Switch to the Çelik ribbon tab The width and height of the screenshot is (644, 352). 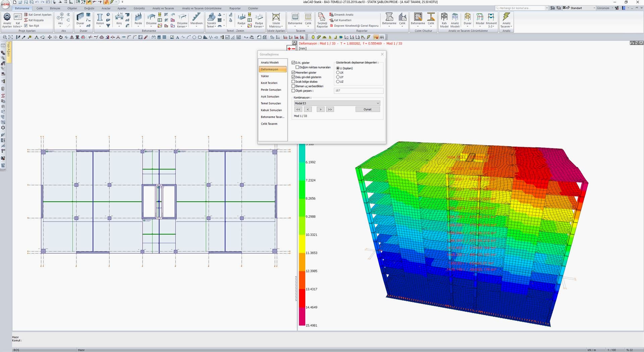[40, 8]
